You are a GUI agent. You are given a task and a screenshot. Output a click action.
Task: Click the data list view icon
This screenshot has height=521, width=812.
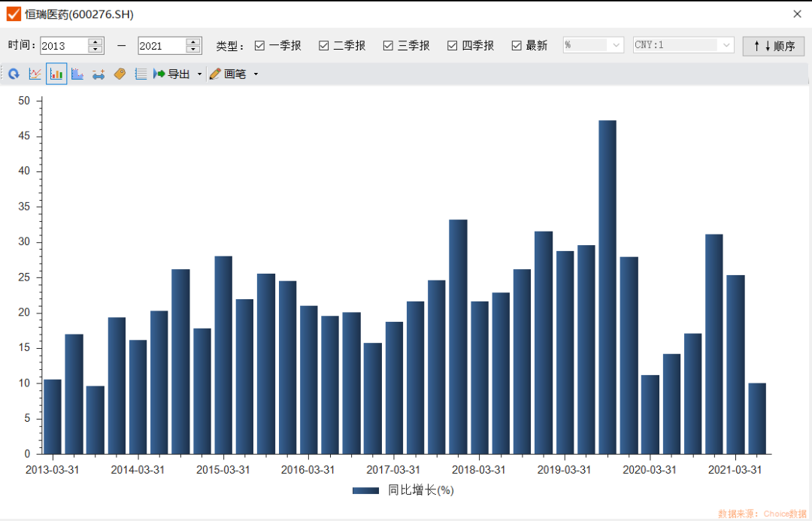click(x=141, y=74)
